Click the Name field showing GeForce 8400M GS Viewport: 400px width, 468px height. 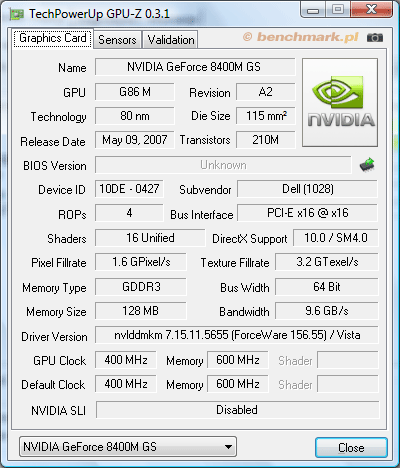click(195, 67)
